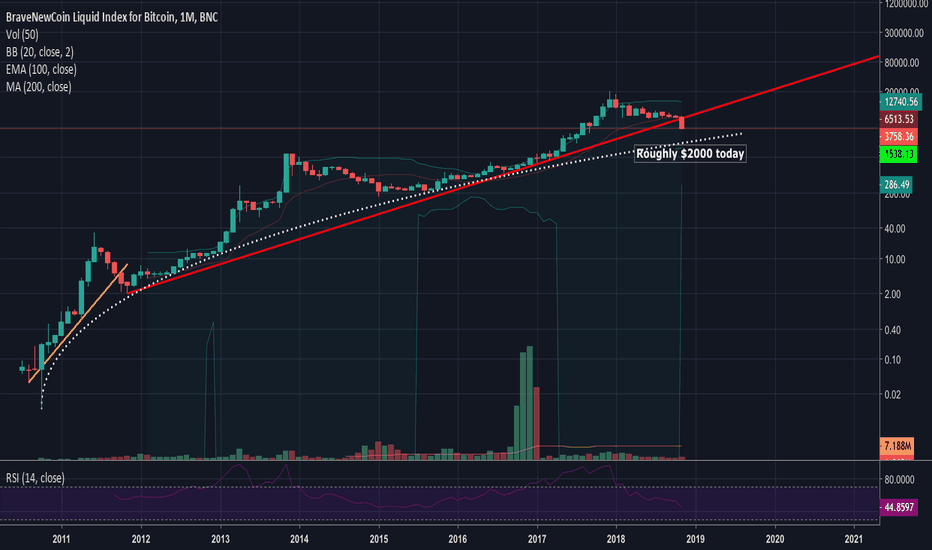This screenshot has width=932, height=550.
Task: Click the 12740.56 price tag
Action: [x=900, y=102]
